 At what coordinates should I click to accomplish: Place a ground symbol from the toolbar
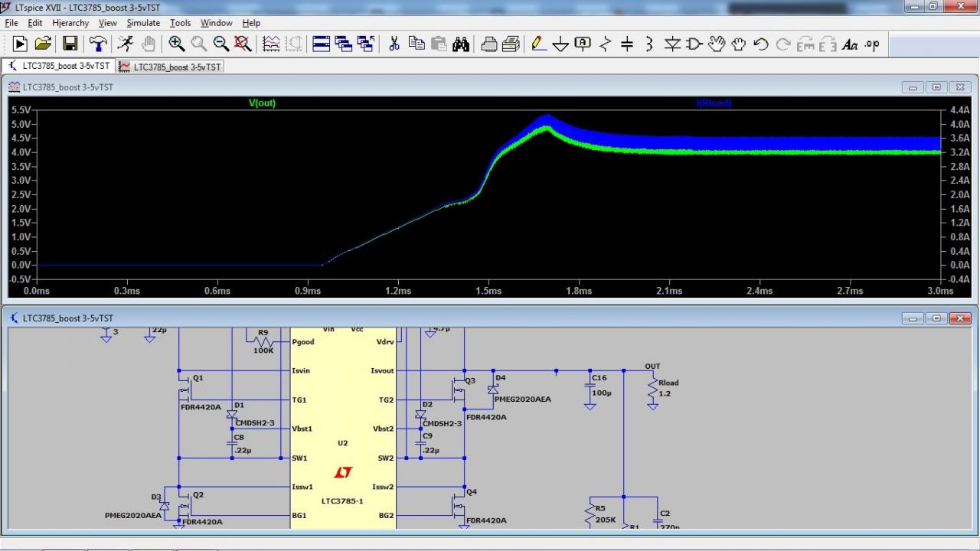click(x=561, y=44)
